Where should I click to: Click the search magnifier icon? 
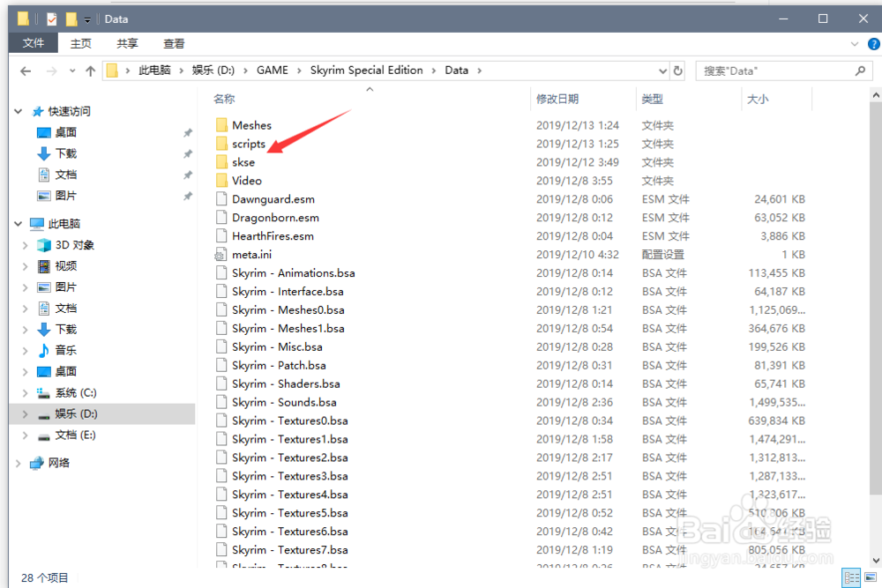click(x=860, y=71)
